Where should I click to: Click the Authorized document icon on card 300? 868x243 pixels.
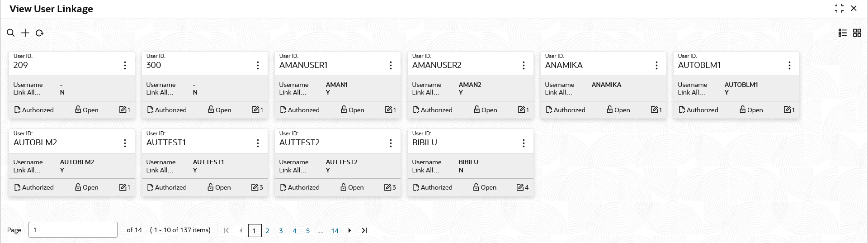[x=150, y=110]
